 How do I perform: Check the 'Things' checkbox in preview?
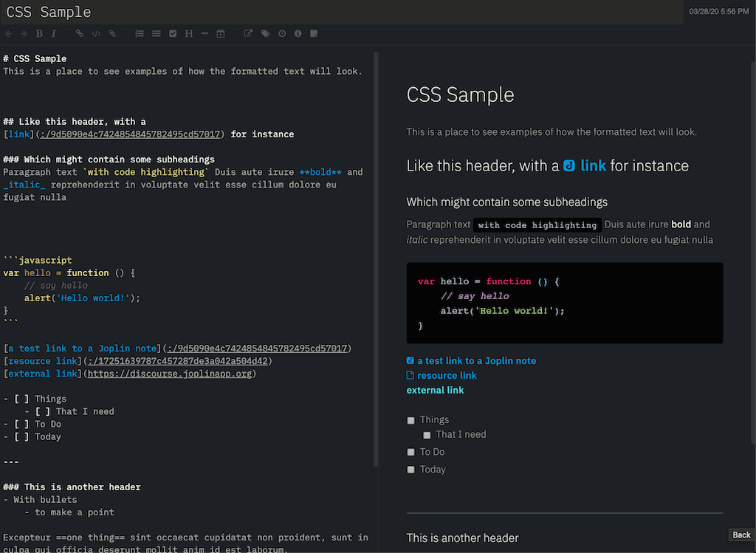pyautogui.click(x=410, y=420)
